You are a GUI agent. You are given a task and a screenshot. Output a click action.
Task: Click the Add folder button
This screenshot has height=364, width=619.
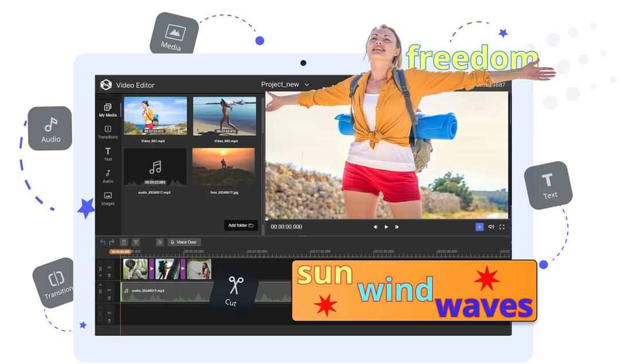(x=241, y=226)
